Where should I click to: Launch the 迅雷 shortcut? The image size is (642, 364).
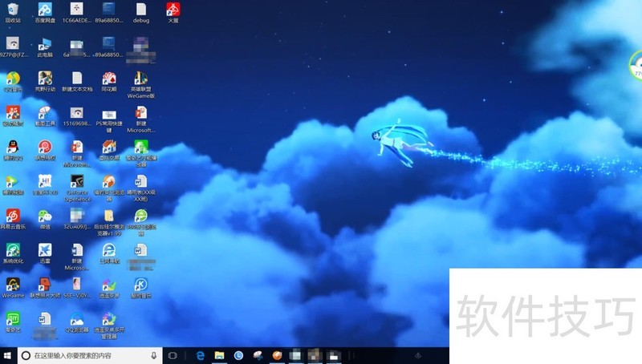click(45, 253)
